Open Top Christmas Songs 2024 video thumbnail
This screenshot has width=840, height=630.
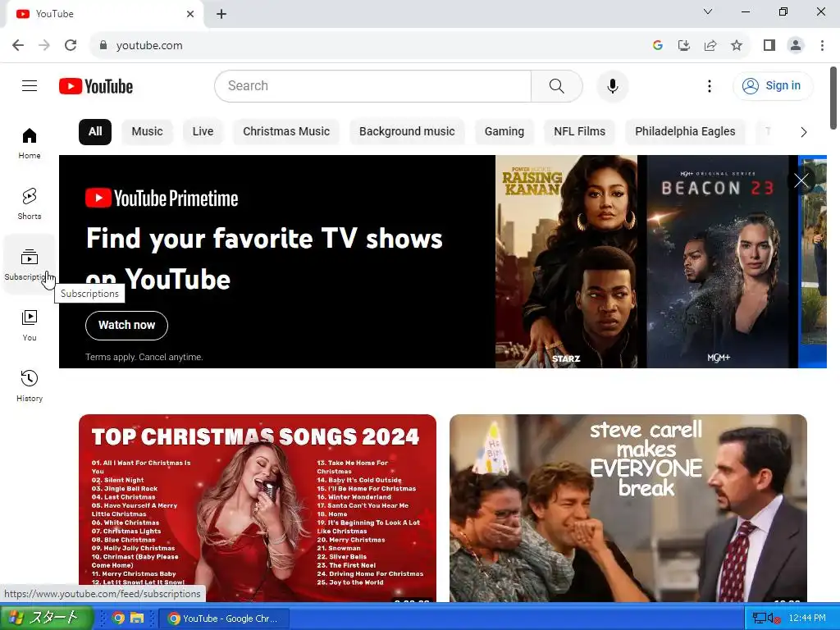258,509
